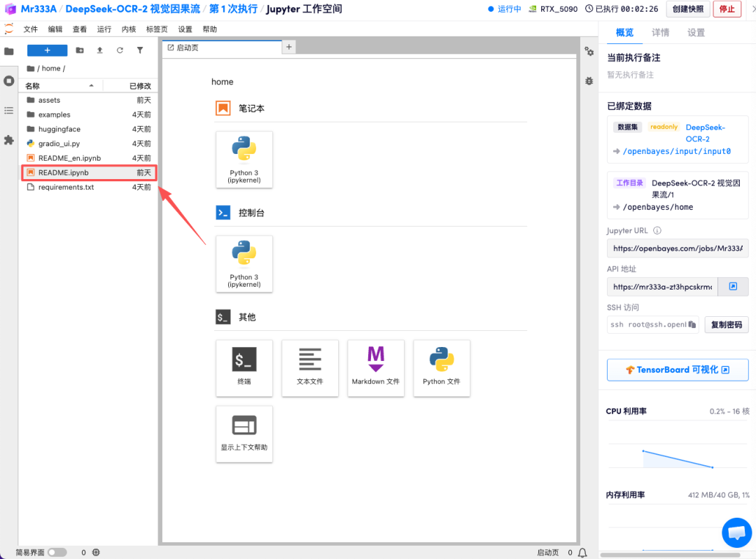Open the chat support bubble
Image resolution: width=756 pixels, height=559 pixels.
[x=736, y=532]
